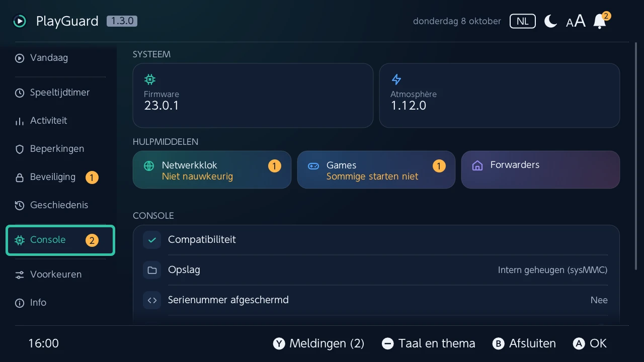644x362 pixels.
Task: Click the Atmosphère 1.12.0 card
Action: (x=499, y=96)
